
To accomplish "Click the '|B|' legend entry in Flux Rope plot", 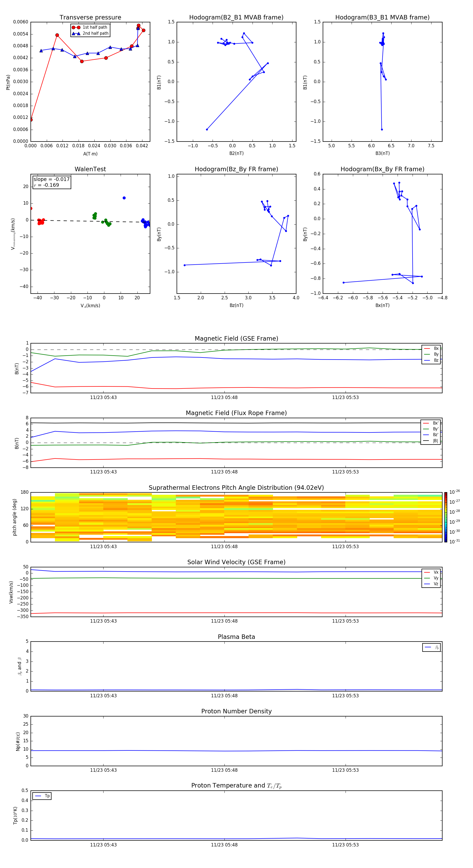I will tap(431, 441).
